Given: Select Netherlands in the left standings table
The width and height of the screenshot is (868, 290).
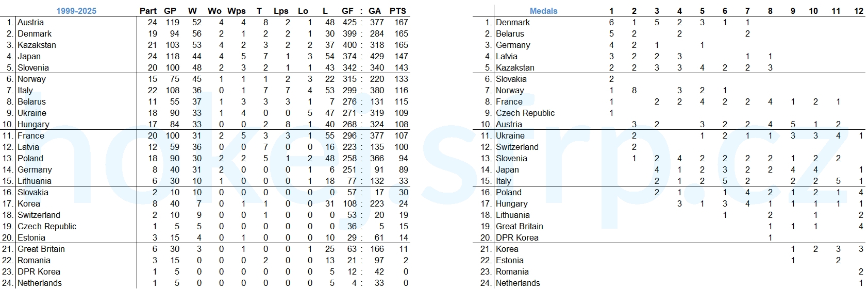Looking at the screenshot, I should (40, 283).
